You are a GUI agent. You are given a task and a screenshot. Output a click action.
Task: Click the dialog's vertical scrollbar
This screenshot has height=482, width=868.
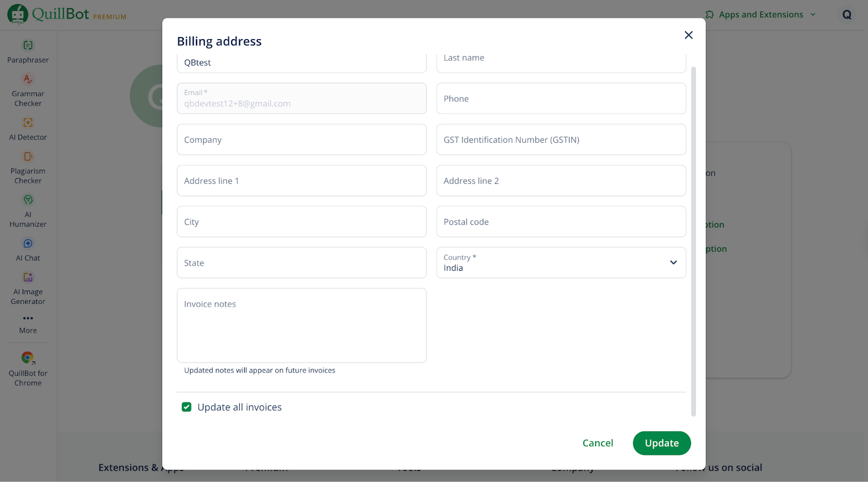click(x=693, y=239)
